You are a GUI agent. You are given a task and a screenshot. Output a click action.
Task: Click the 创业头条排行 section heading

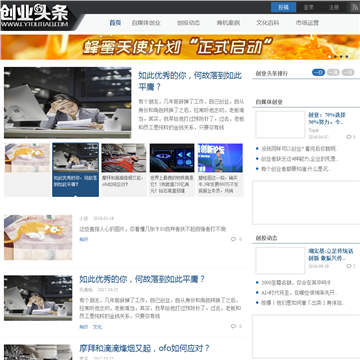coord(272,73)
